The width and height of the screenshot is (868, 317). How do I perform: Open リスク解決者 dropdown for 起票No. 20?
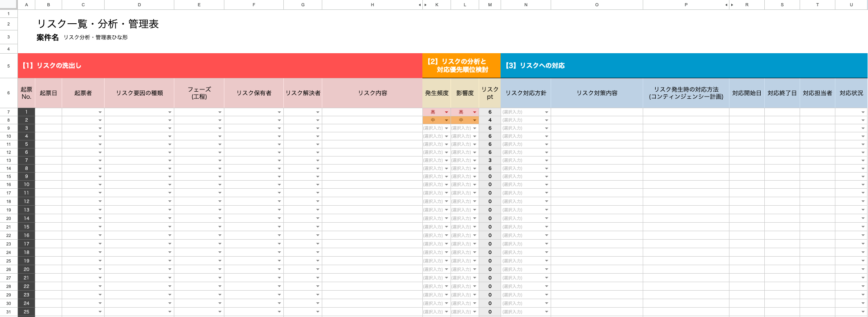point(318,270)
